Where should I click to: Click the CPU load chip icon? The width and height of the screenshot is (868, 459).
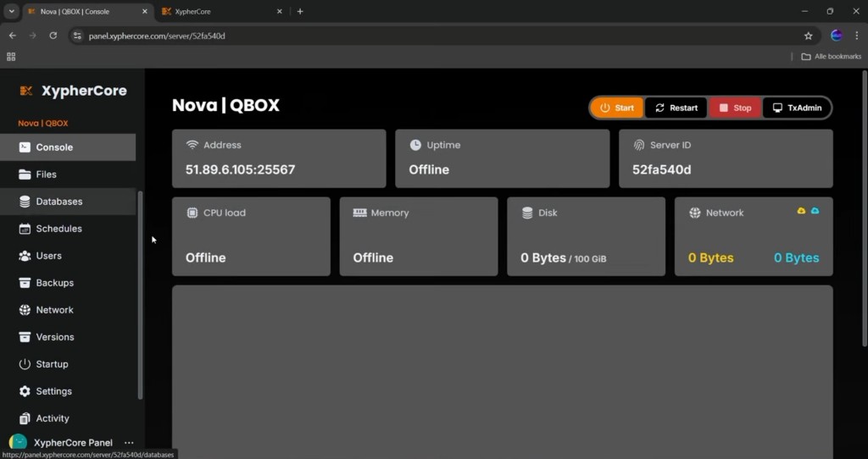click(192, 213)
